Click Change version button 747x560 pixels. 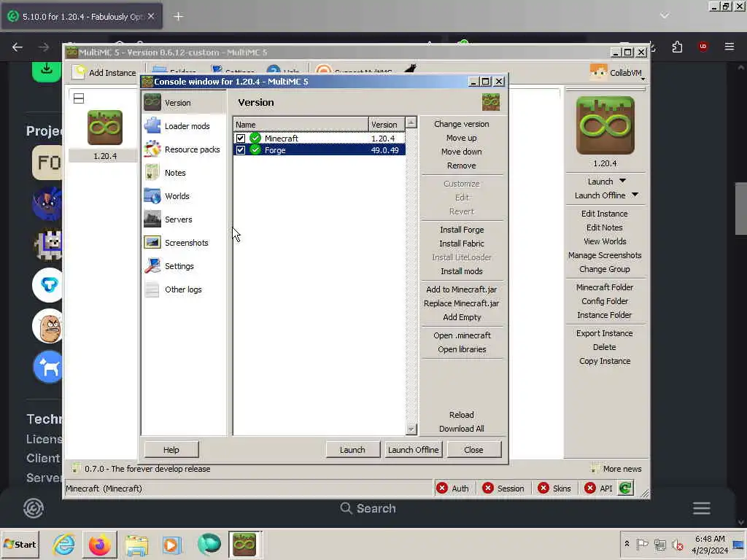(461, 124)
